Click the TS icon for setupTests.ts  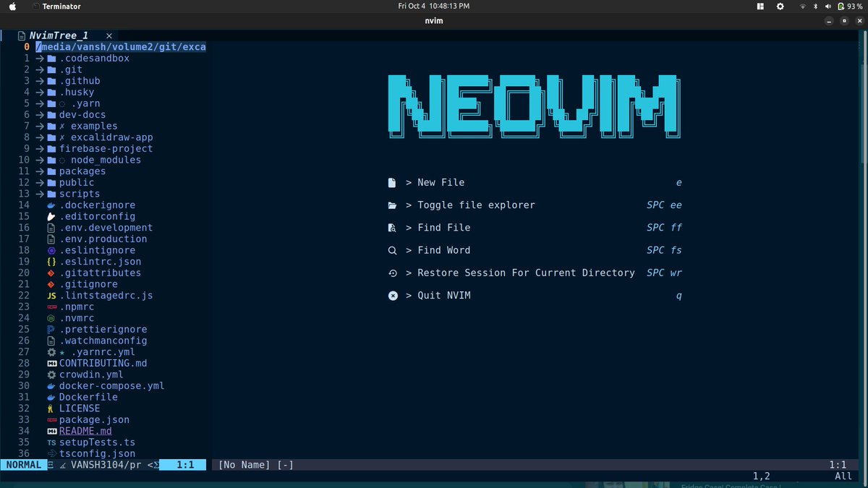51,442
